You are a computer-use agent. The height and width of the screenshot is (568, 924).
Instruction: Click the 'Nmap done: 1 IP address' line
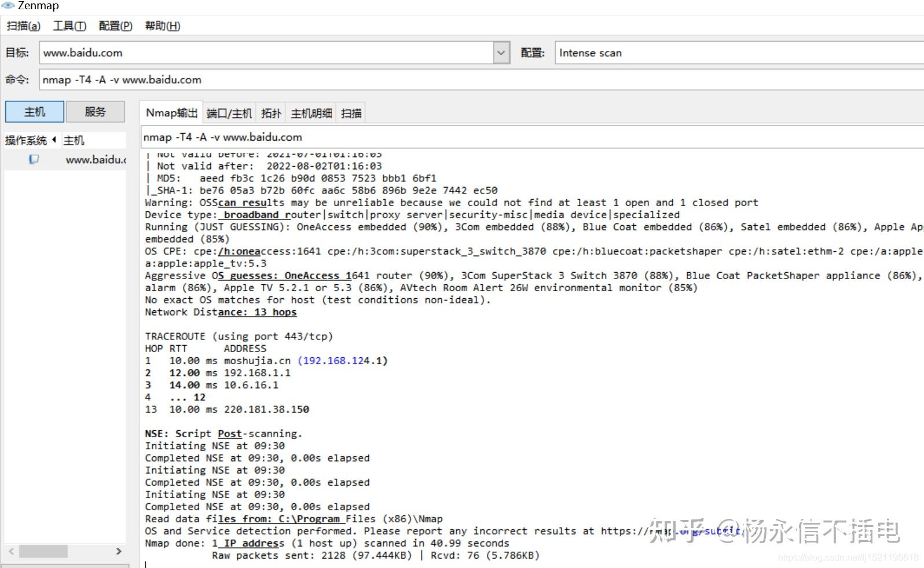pyautogui.click(x=327, y=543)
